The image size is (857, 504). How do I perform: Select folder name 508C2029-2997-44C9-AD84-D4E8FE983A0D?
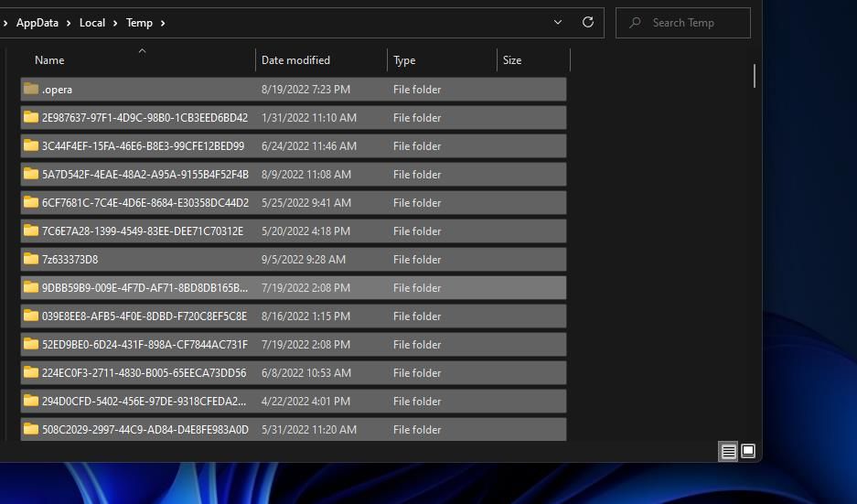pyautogui.click(x=145, y=431)
